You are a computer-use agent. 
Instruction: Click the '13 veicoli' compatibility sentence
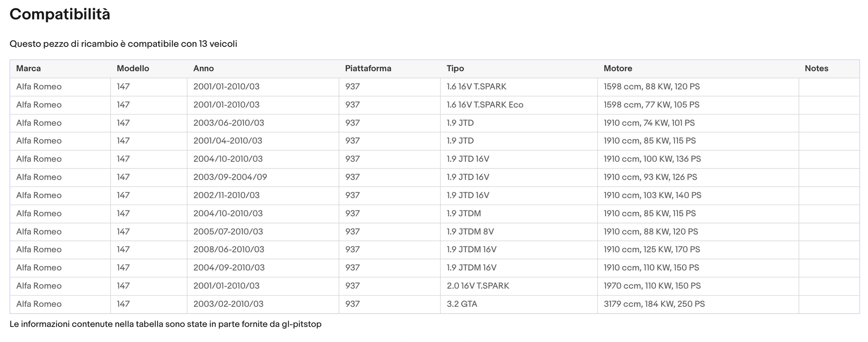pyautogui.click(x=124, y=44)
